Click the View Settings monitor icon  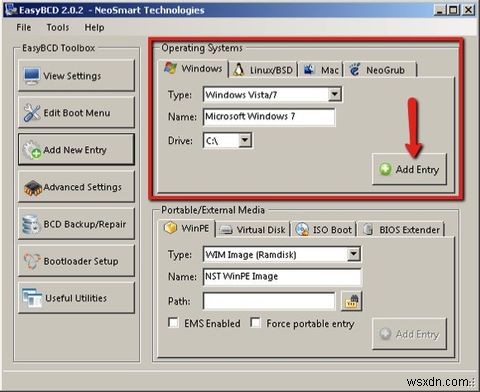(x=32, y=76)
